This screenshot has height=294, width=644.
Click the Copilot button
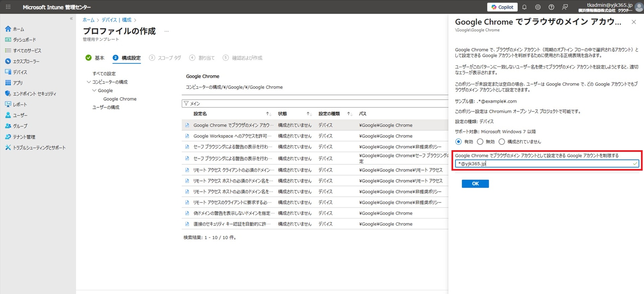pos(502,7)
